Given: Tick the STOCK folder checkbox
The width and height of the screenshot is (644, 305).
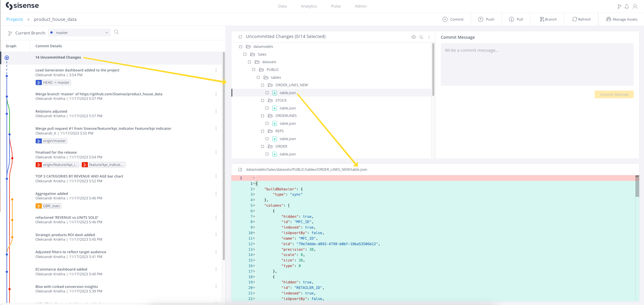Looking at the screenshot, I should (x=263, y=101).
